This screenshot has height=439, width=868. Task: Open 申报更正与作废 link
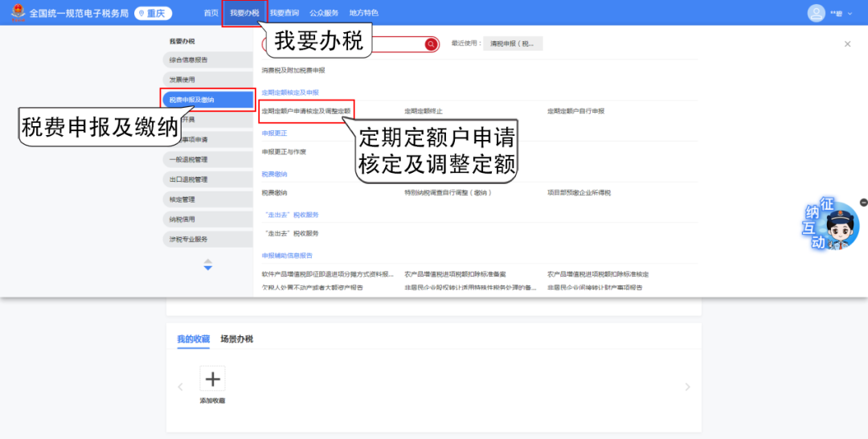click(x=284, y=152)
